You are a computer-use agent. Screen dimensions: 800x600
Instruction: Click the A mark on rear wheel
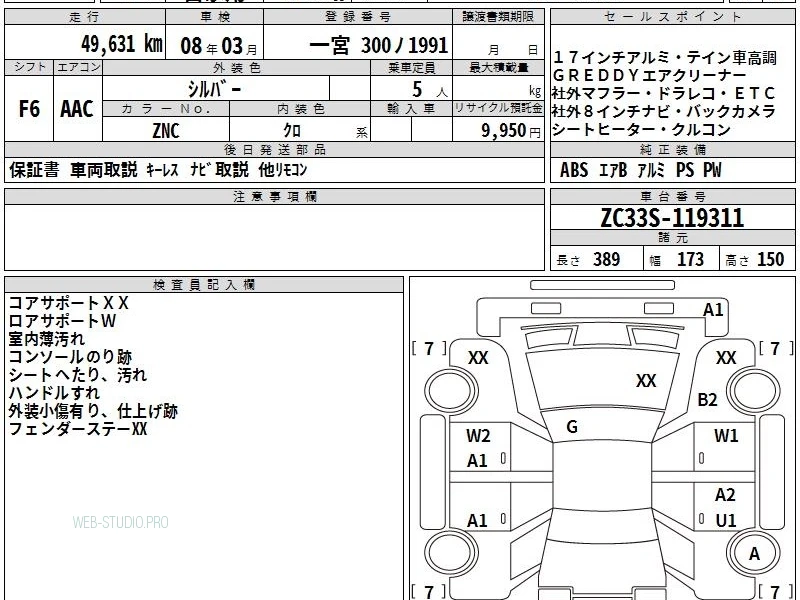click(754, 554)
